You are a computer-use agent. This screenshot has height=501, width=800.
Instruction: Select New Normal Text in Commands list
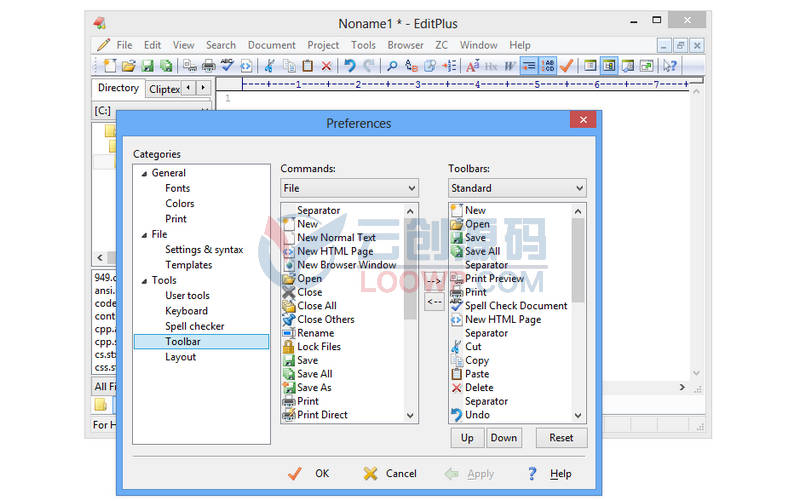tap(336, 238)
